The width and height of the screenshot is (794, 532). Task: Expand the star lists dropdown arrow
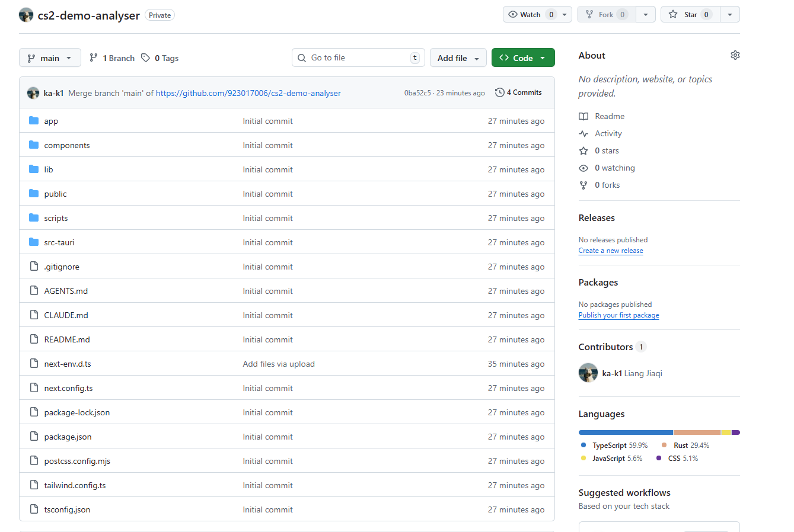tap(729, 15)
